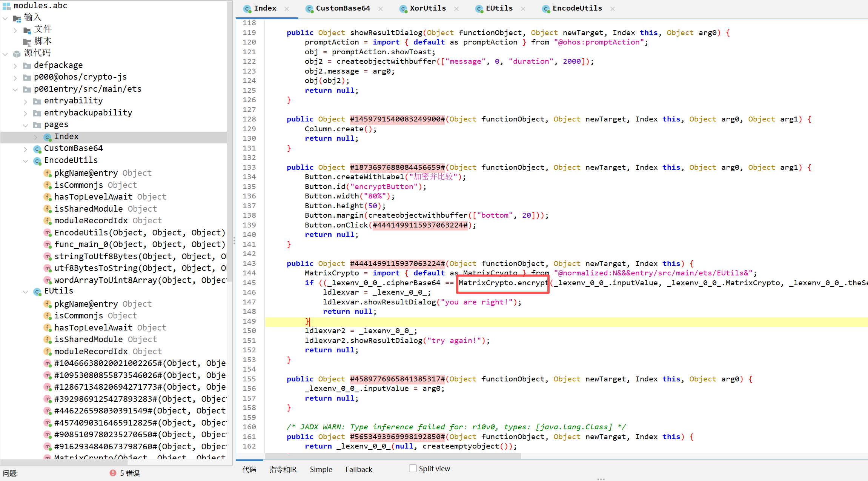Viewport: 868px width, 481px height.
Task: Switch to Fallback decompile mode
Action: point(358,469)
